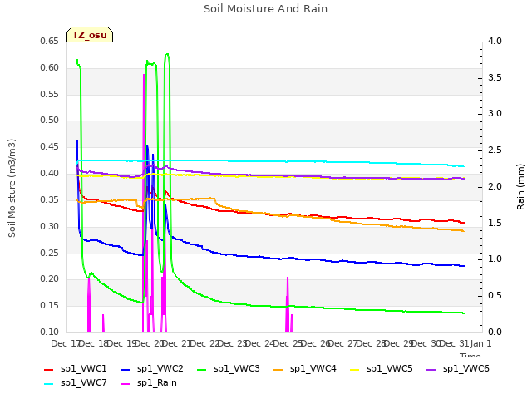
Task: Click the cyan sp1_VWC7 legend swatch
Action: [49, 384]
